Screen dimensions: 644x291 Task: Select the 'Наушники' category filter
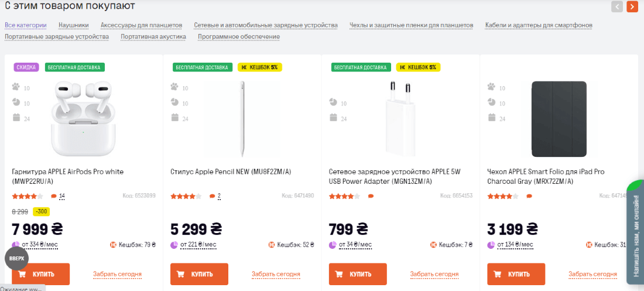(74, 25)
